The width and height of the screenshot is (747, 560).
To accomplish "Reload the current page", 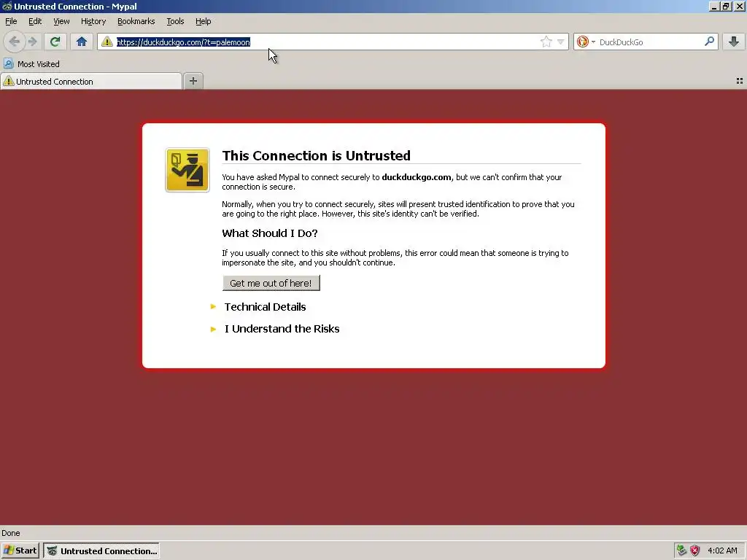I will 55,42.
